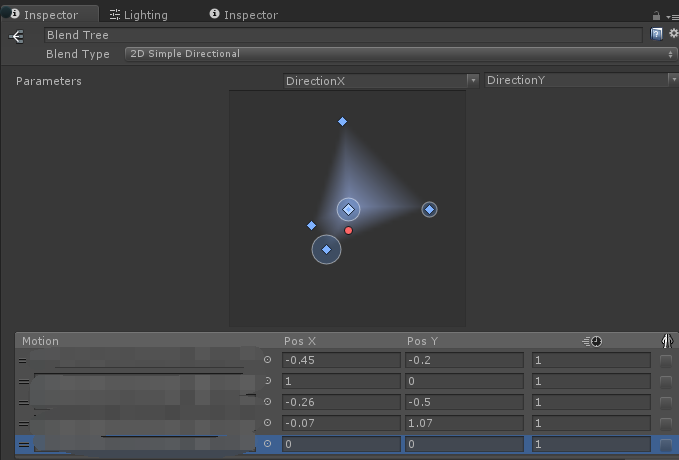Select the circled right motion diamond in graph

tap(429, 210)
